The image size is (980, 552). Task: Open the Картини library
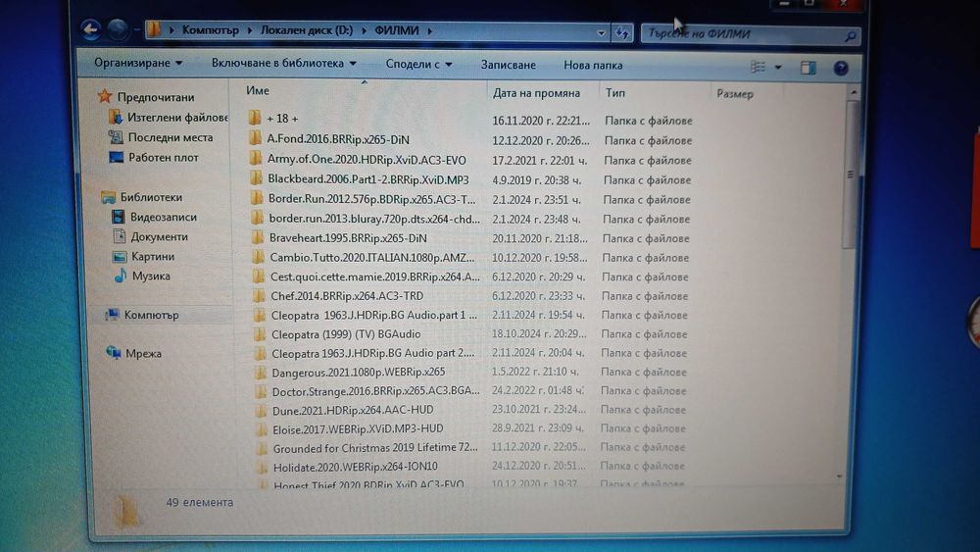(x=153, y=256)
